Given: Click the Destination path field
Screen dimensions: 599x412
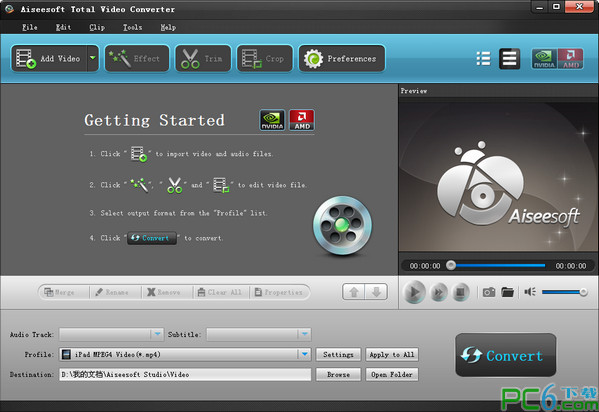Looking at the screenshot, I should click(185, 375).
